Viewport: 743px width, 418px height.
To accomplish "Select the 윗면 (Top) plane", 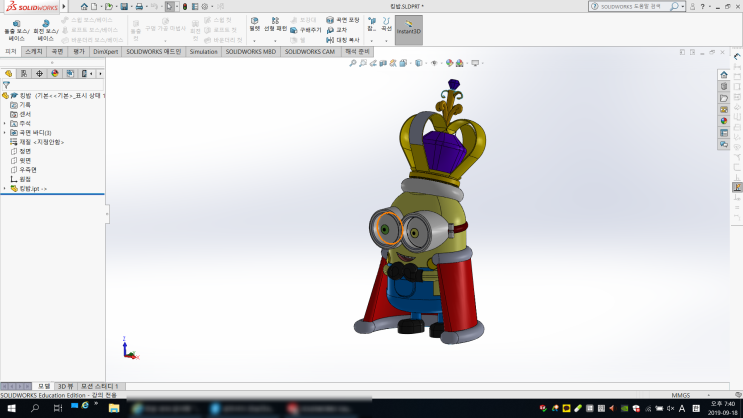I will pos(20,161).
